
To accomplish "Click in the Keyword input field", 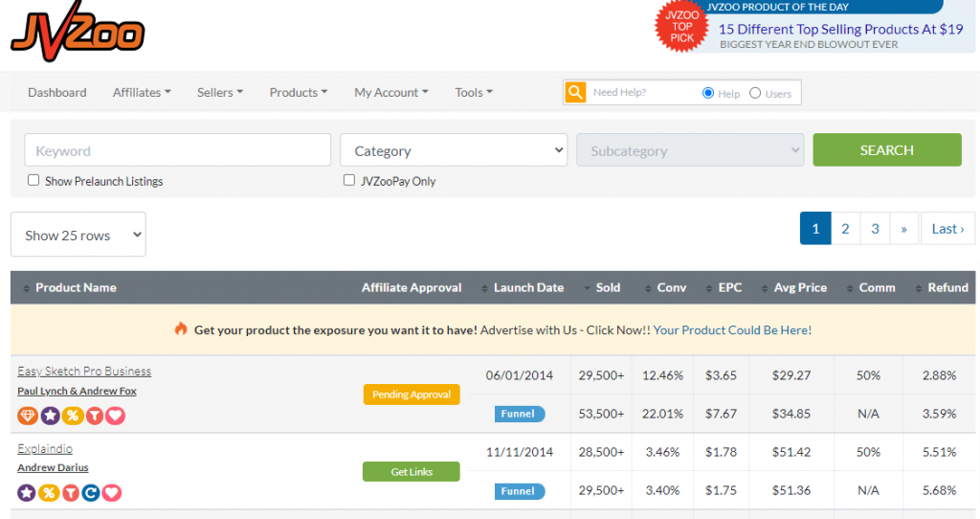I will 177,150.
